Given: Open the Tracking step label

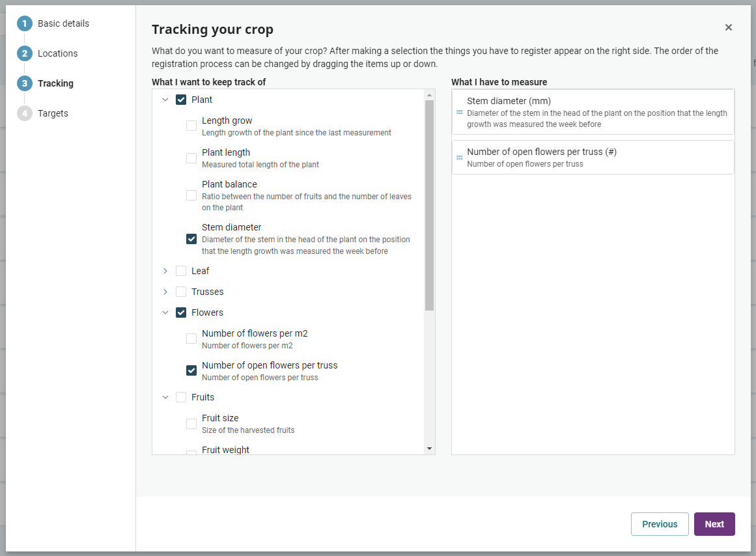Looking at the screenshot, I should (x=55, y=83).
